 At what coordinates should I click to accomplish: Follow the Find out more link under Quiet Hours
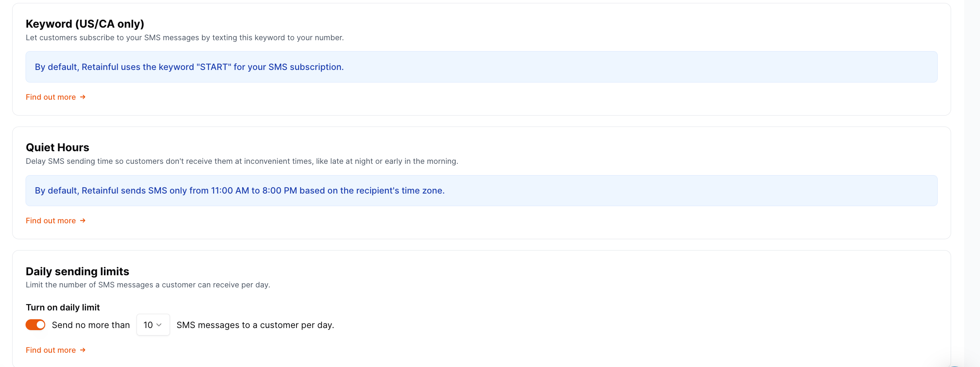[51, 220]
